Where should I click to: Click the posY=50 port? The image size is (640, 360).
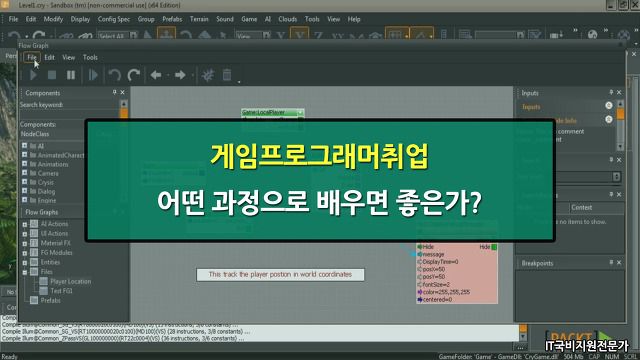tap(431, 277)
